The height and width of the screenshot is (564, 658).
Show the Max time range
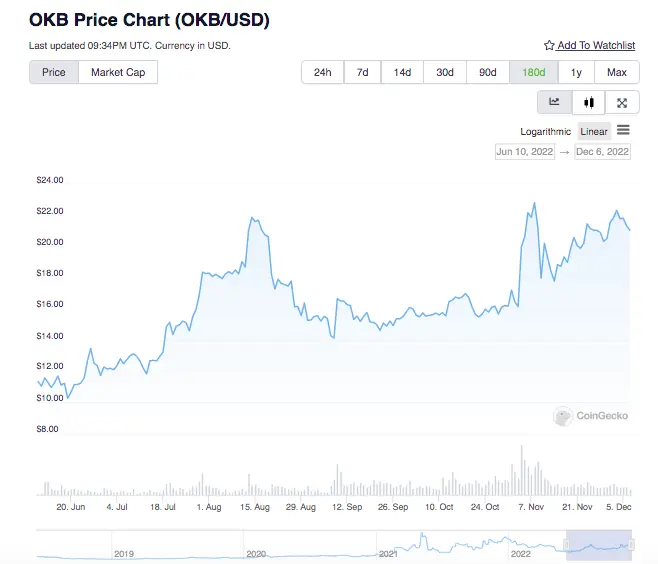616,72
